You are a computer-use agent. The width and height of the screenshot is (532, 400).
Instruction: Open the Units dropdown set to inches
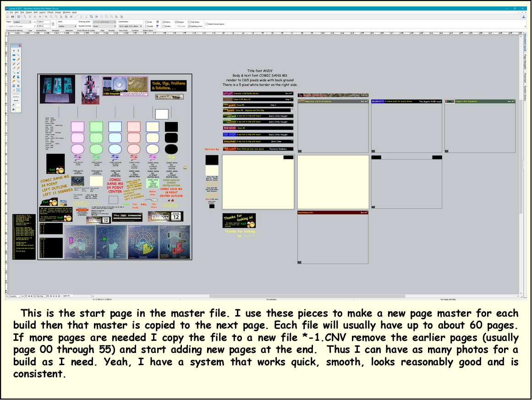pos(68,26)
